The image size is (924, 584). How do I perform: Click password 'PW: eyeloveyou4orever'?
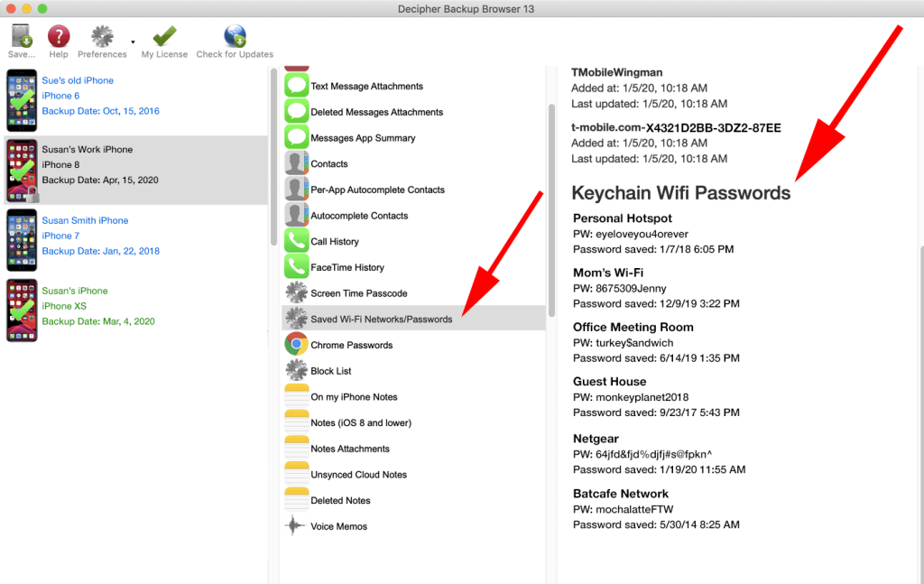tap(631, 234)
